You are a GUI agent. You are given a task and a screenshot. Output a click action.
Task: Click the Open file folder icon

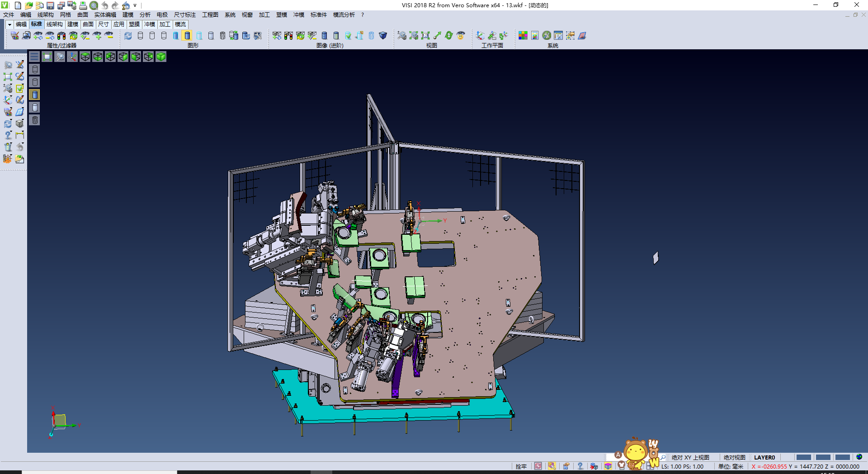pos(28,5)
